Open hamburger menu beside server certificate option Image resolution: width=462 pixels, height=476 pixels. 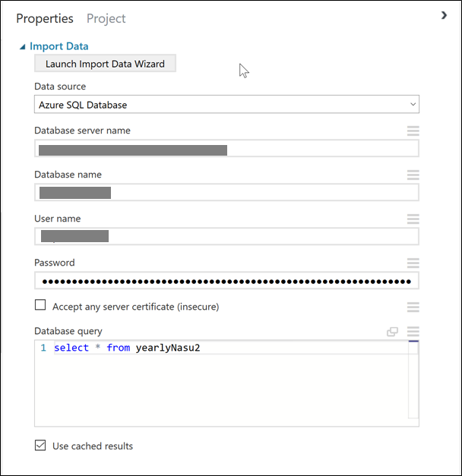pos(413,307)
